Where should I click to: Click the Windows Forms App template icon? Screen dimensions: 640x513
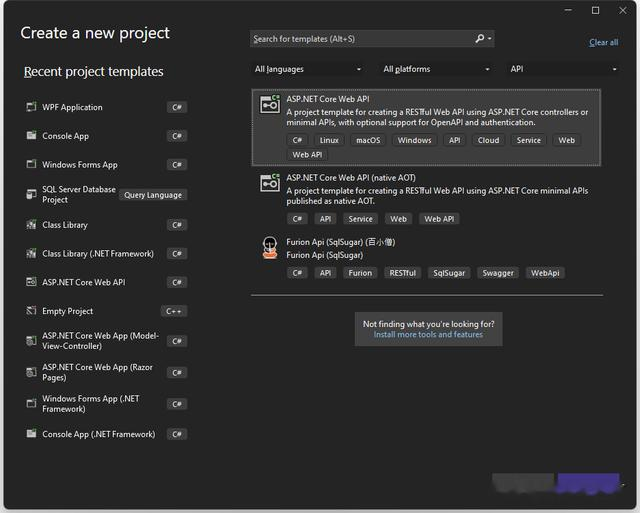click(31, 164)
